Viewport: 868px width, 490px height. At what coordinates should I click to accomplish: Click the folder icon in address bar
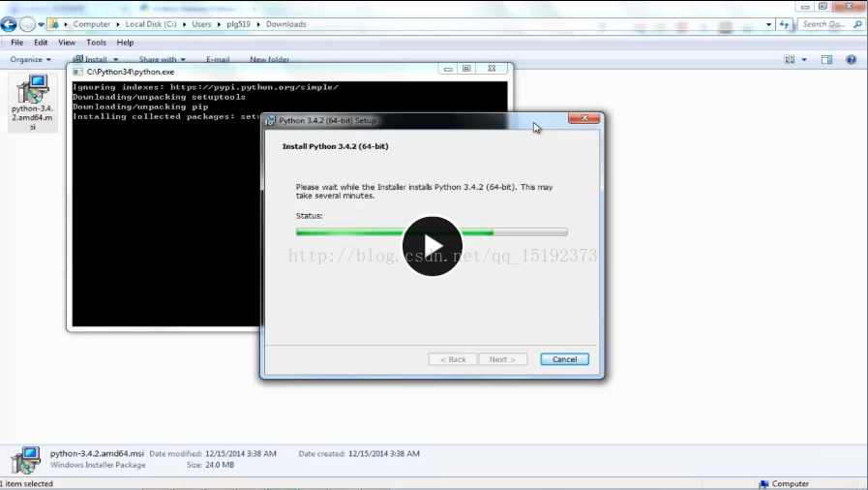click(x=53, y=24)
